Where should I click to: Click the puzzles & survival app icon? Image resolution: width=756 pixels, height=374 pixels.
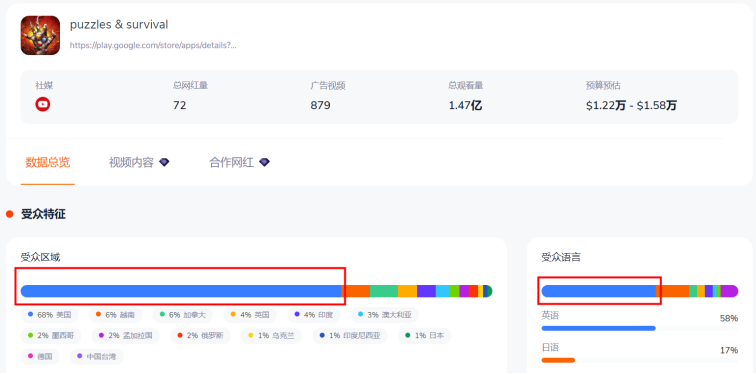[40, 35]
